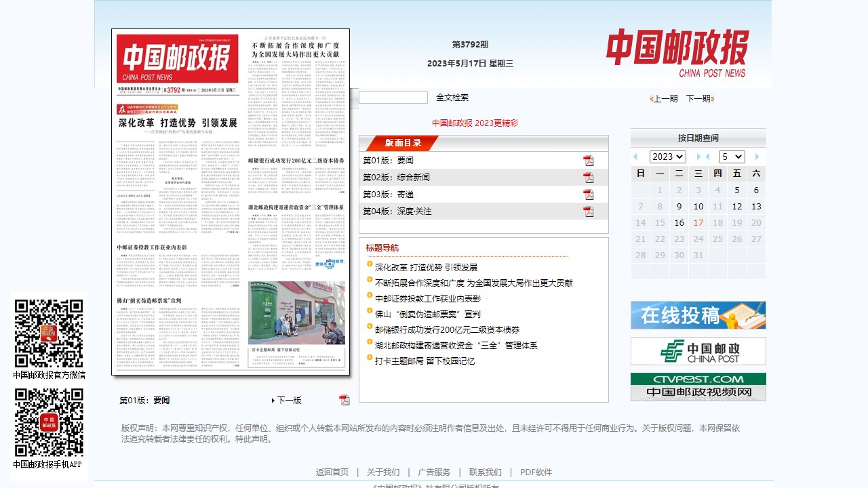Open article 中邮证券投教工作获业内表彰

click(428, 298)
